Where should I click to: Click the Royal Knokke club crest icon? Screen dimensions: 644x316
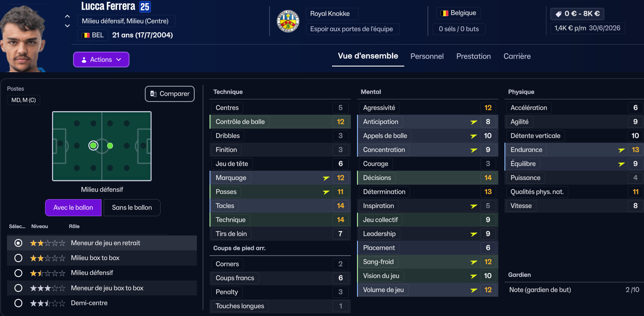288,21
